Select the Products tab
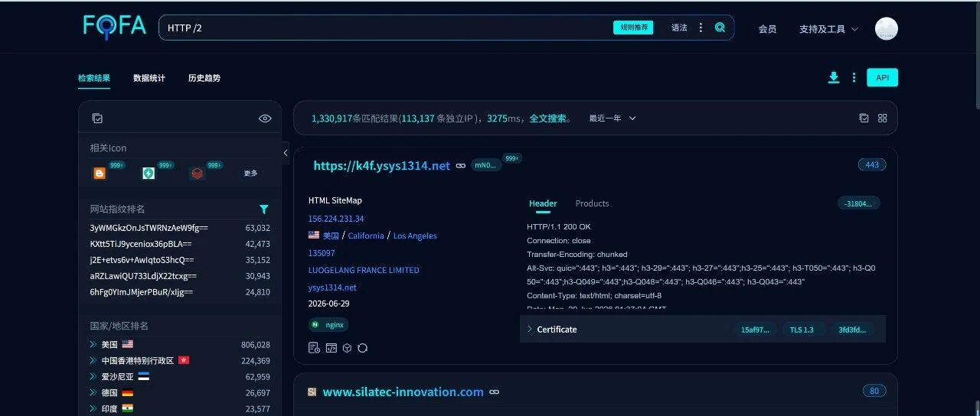Screen dimensions: 980x416 (x=592, y=203)
